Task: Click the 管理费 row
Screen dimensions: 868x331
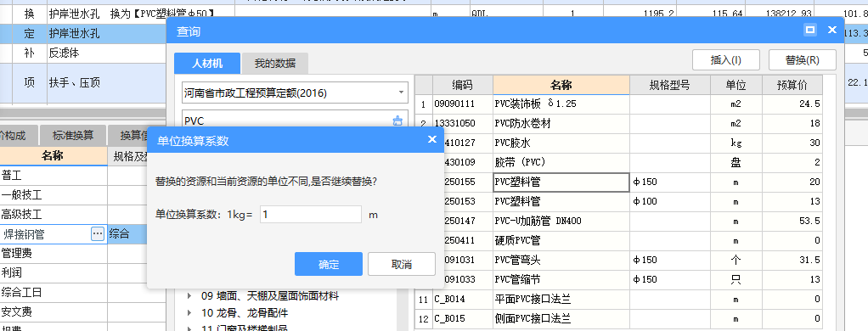Action: (54, 254)
